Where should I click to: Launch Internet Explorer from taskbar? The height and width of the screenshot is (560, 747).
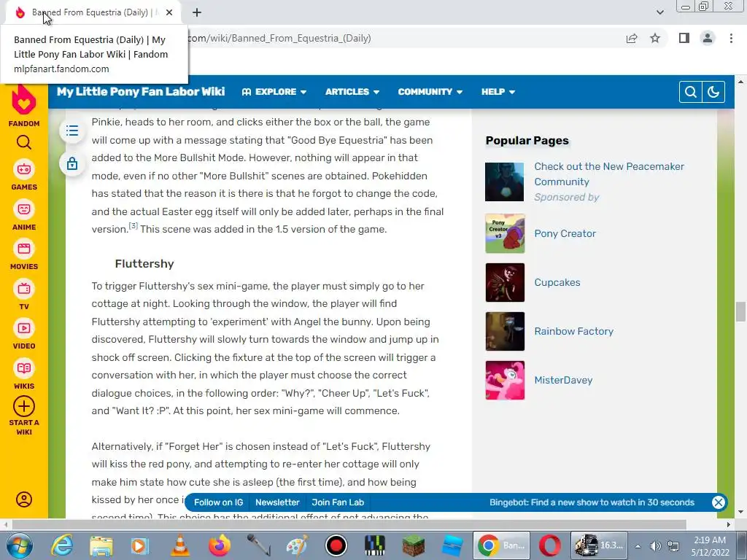[x=62, y=545]
